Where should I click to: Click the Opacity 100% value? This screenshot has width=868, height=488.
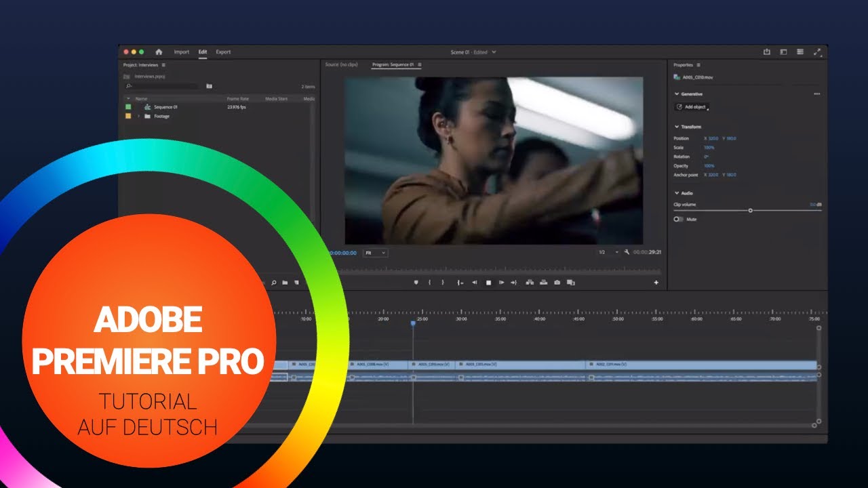tap(709, 166)
